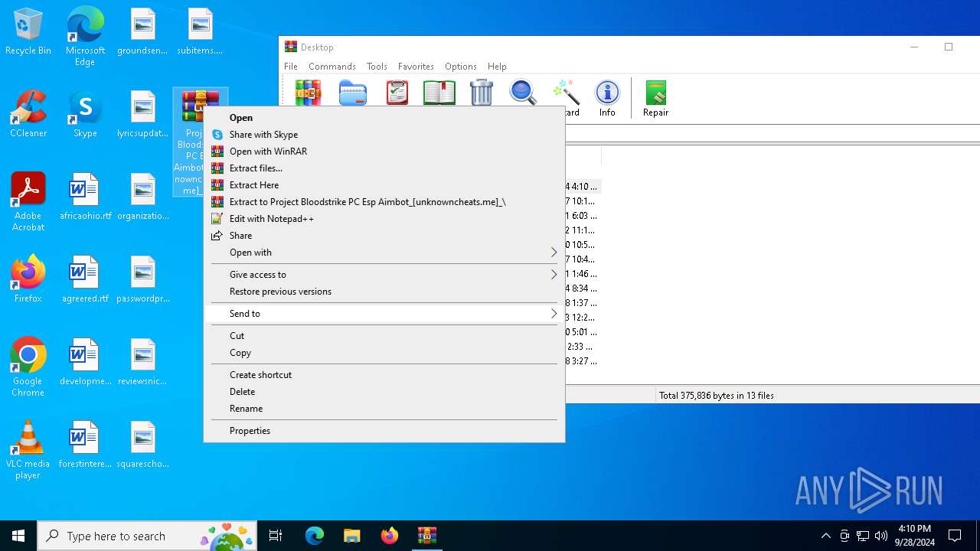
Task: Open WinRAR File menu
Action: click(291, 67)
